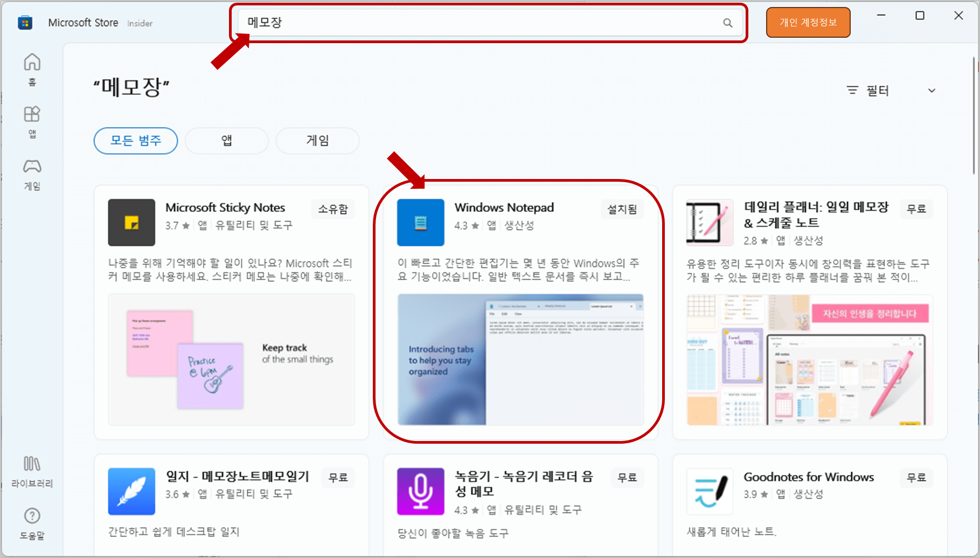This screenshot has height=558, width=980.
Task: Open Help (도움말) in the sidebar
Action: tap(32, 523)
